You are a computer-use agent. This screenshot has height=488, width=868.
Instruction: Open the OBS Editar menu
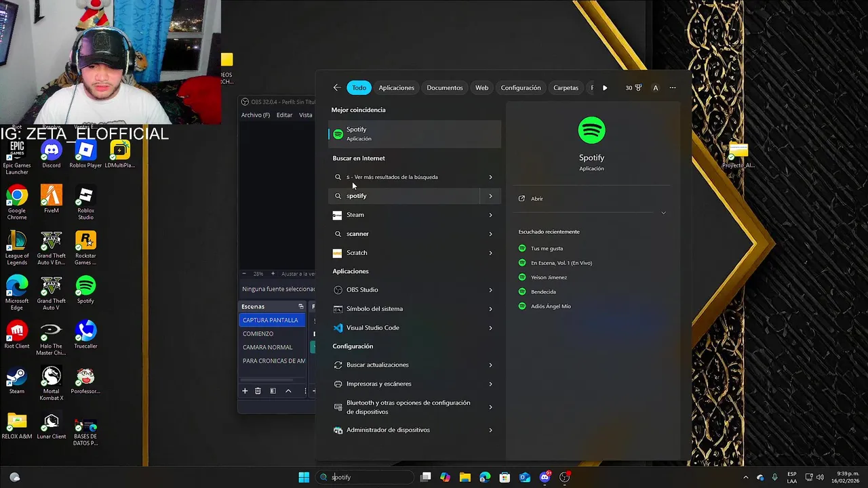284,115
